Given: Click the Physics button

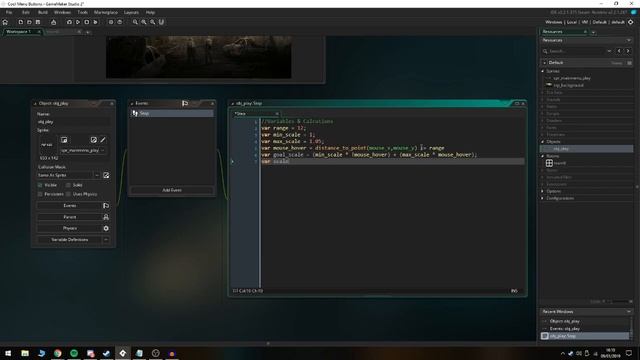Looking at the screenshot, I should [69, 229].
